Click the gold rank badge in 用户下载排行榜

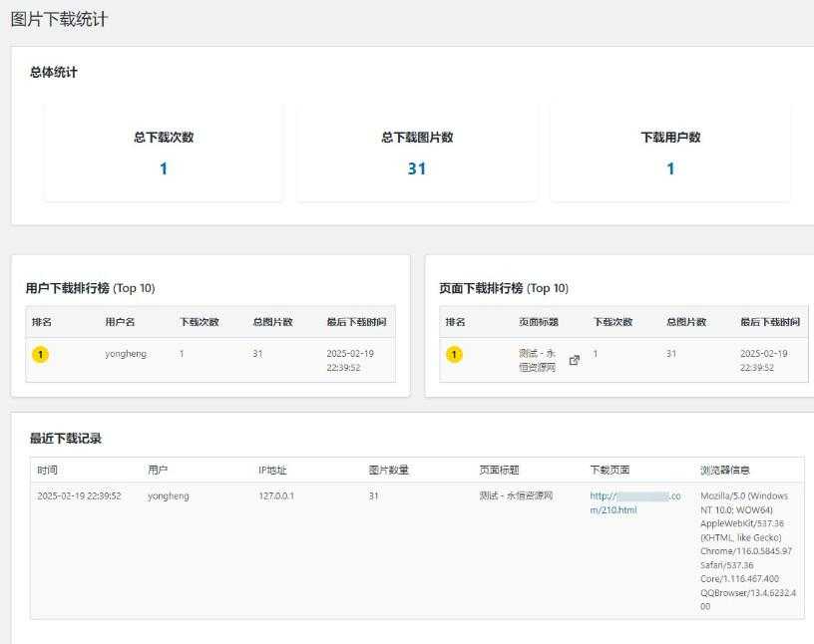[40, 354]
